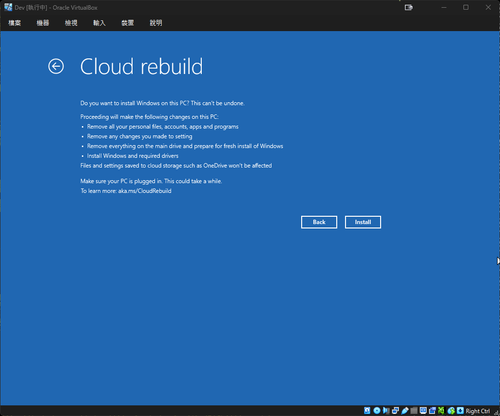This screenshot has width=500, height=416.
Task: Click the mouse integration indicator in status bar
Action: point(451,411)
